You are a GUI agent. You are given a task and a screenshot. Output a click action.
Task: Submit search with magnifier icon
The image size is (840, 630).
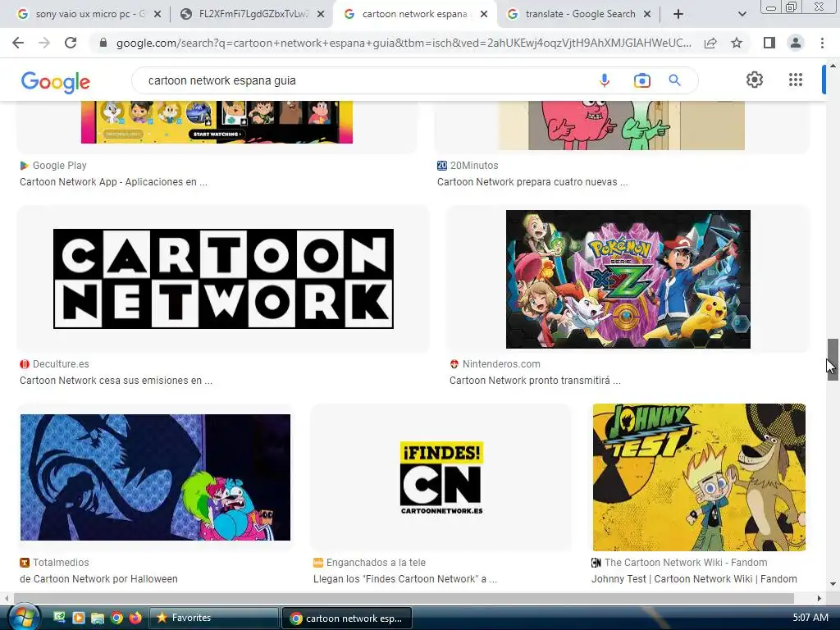point(674,80)
